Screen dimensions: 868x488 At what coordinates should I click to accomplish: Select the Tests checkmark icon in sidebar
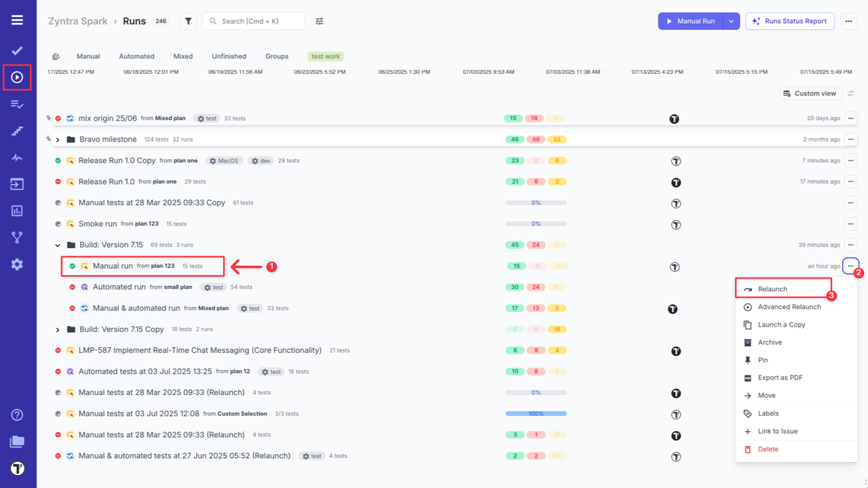[x=17, y=50]
